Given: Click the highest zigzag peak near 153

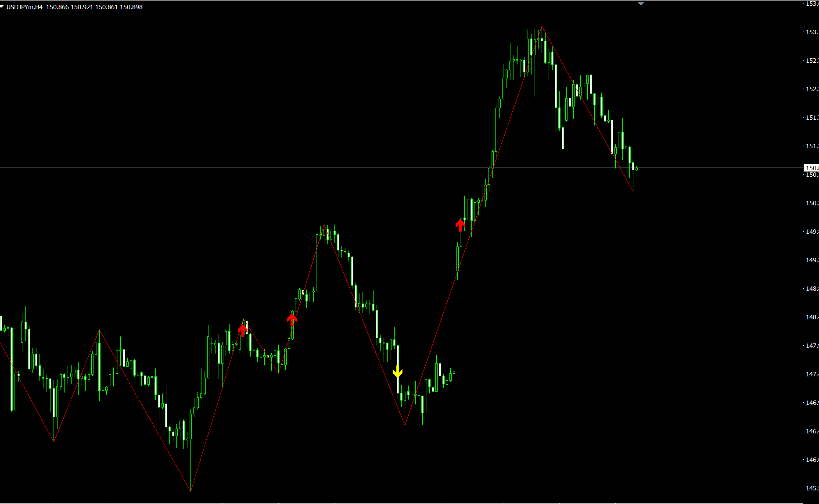Looking at the screenshot, I should point(542,27).
